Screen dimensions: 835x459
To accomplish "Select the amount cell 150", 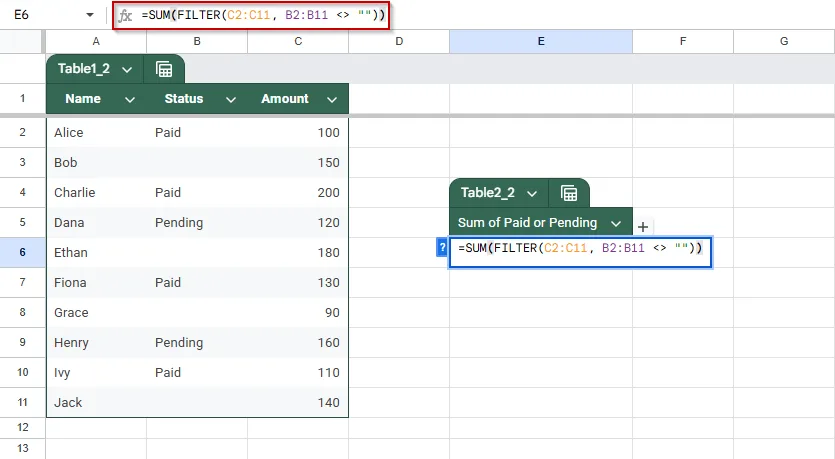I will 298,162.
